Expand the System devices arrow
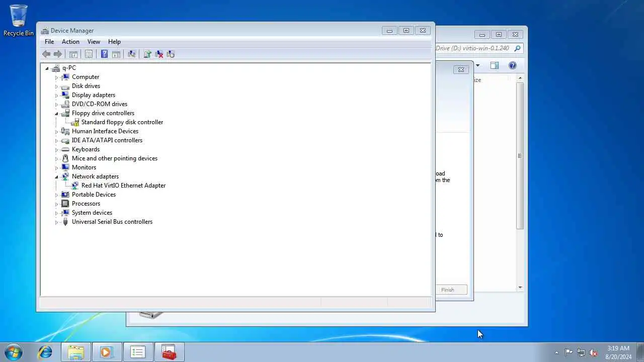This screenshot has width=644, height=362. click(56, 213)
